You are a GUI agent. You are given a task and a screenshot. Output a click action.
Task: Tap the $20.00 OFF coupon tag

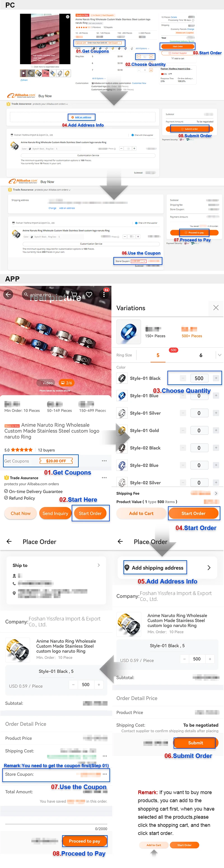click(56, 461)
